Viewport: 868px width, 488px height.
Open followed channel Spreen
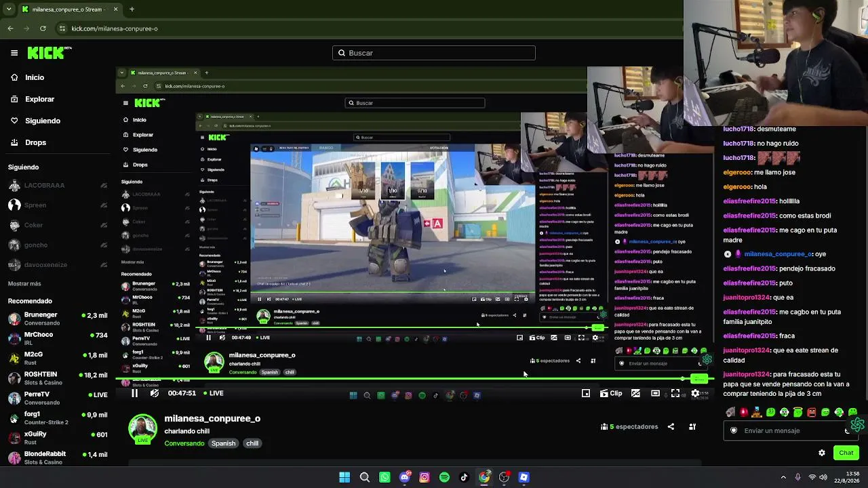point(57,205)
